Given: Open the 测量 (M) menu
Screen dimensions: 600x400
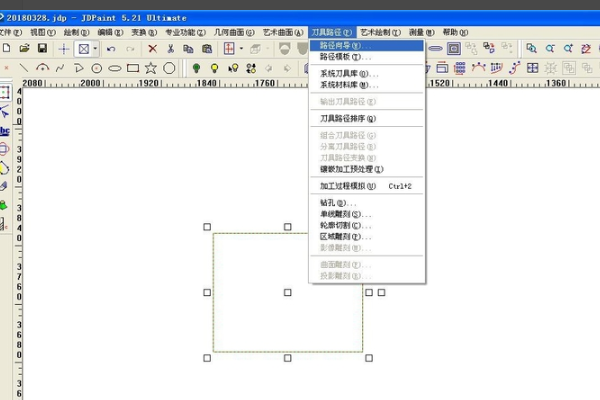Looking at the screenshot, I should [x=421, y=32].
